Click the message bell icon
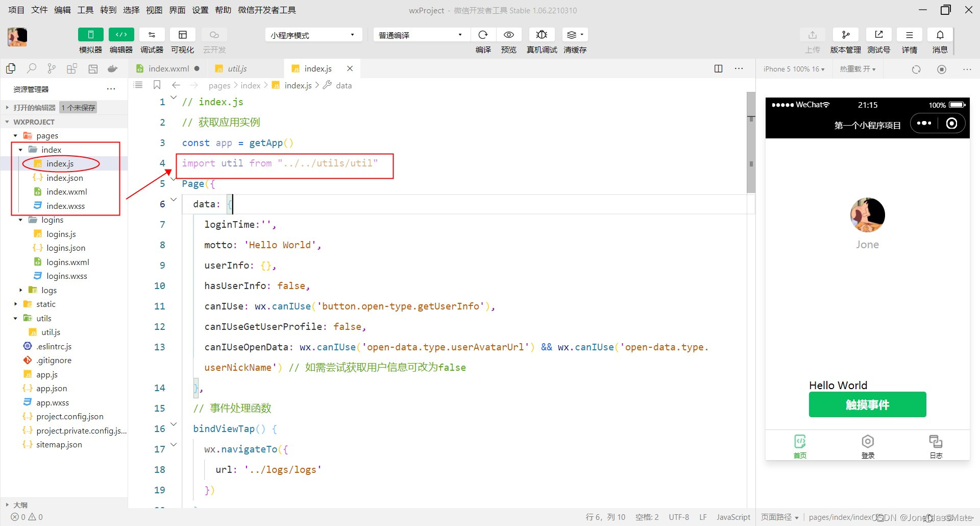This screenshot has width=980, height=526. point(940,35)
